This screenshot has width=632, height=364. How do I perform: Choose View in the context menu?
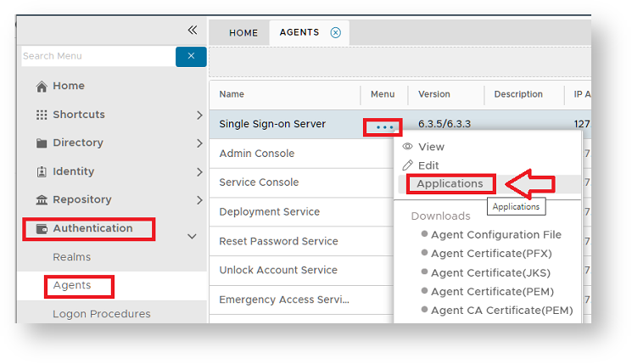[431, 147]
